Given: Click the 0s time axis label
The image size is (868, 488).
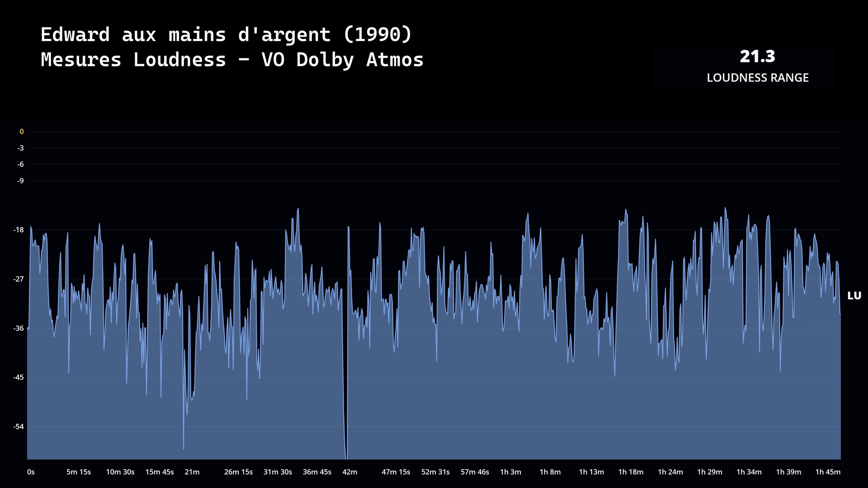Looking at the screenshot, I should click(31, 472).
